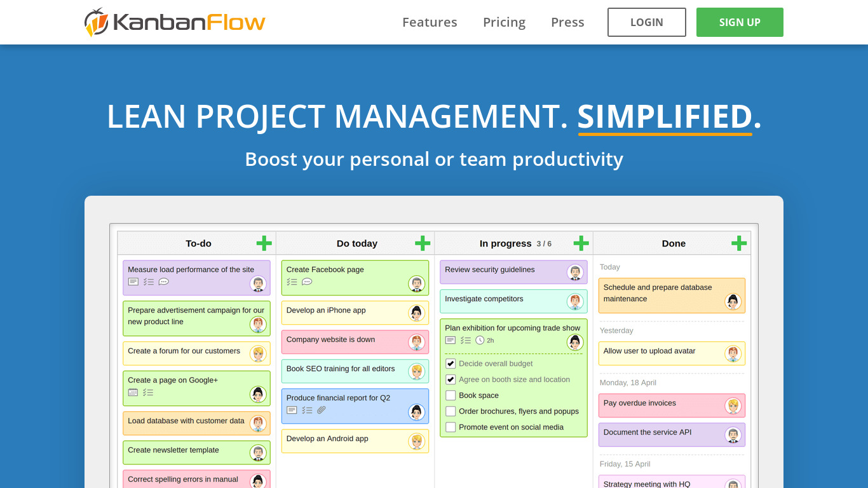Click avatar on Develop an Android app card
868x488 pixels.
[x=416, y=442]
